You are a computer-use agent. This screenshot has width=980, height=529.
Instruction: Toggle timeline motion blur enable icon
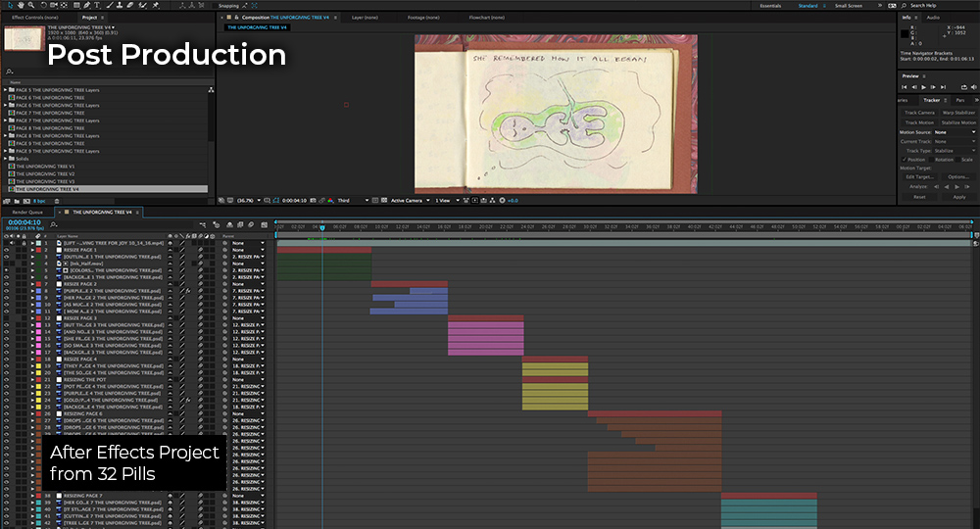pos(251,224)
